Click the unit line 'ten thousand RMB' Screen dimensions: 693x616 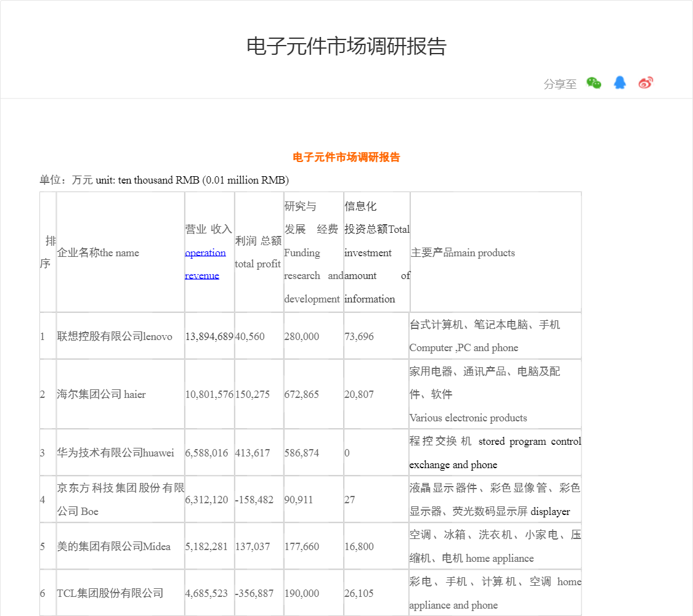click(x=159, y=180)
